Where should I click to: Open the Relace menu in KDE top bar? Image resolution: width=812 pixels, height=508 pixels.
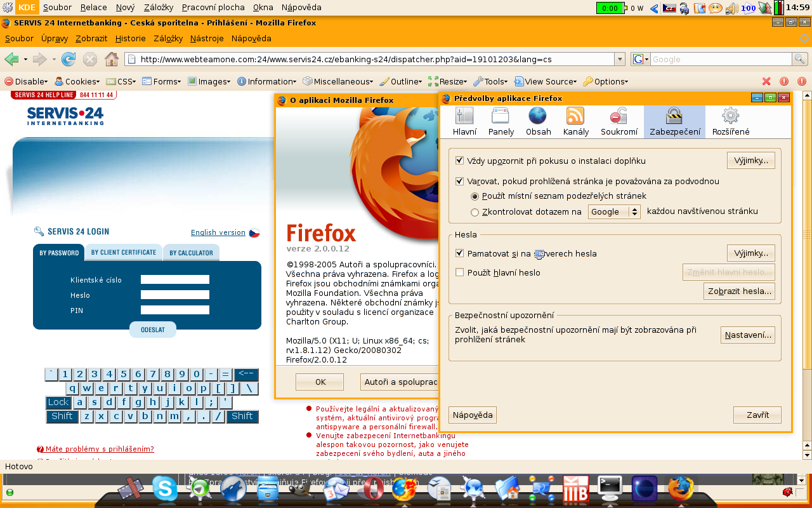(93, 8)
